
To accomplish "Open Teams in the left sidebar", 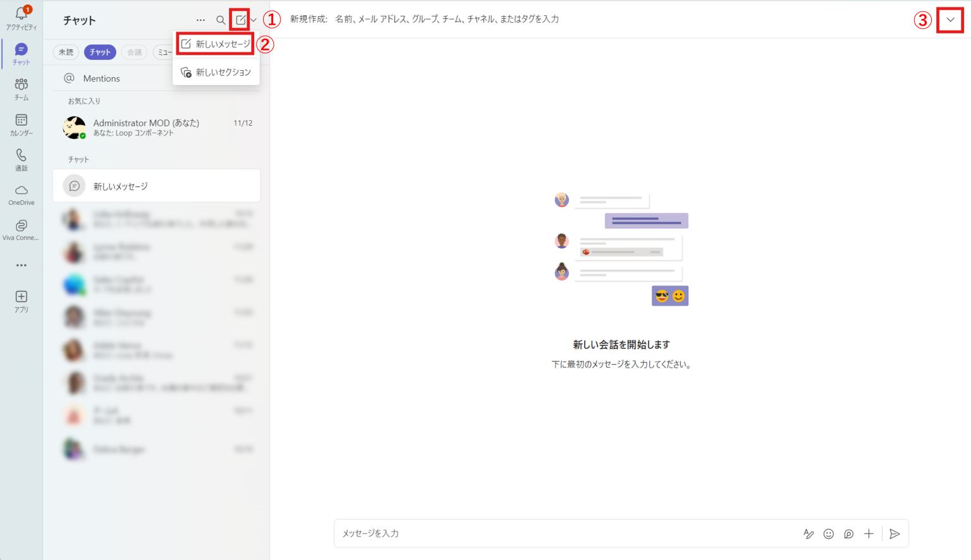I will pyautogui.click(x=21, y=89).
